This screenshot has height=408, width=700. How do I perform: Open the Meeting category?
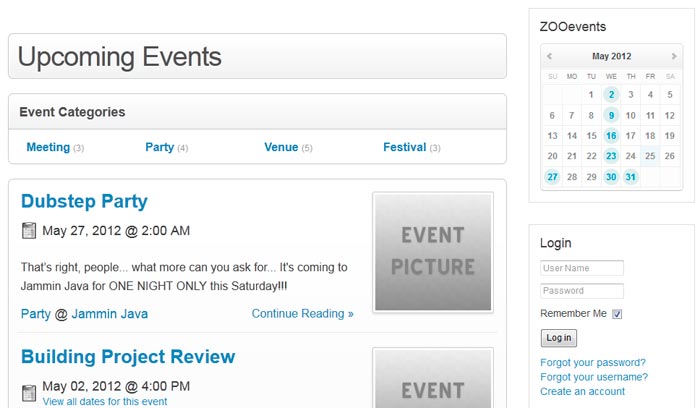[48, 147]
